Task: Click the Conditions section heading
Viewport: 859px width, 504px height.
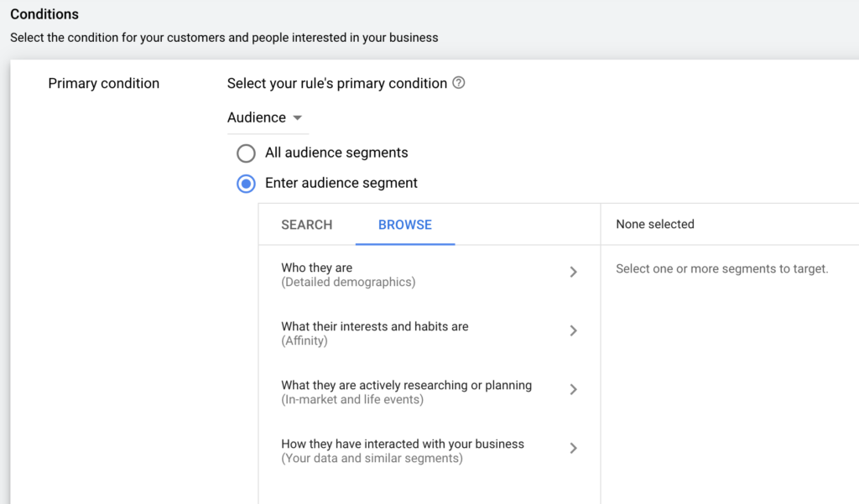Action: click(44, 14)
